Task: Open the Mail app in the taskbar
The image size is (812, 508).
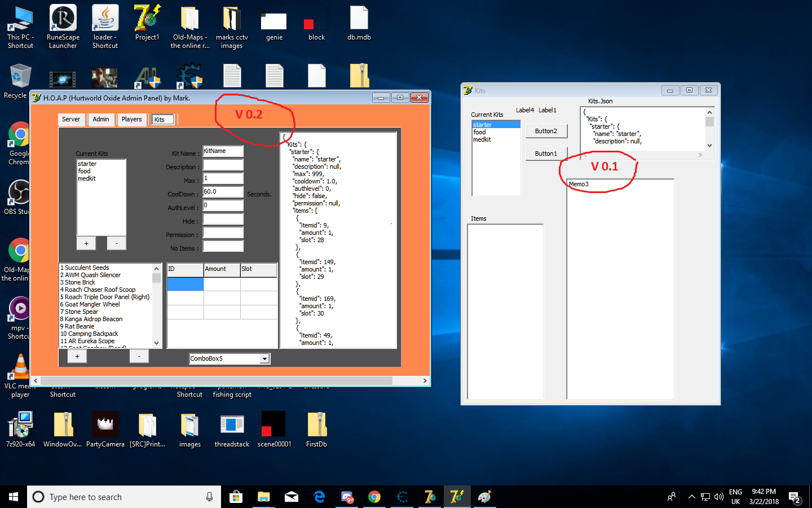Action: [x=292, y=497]
